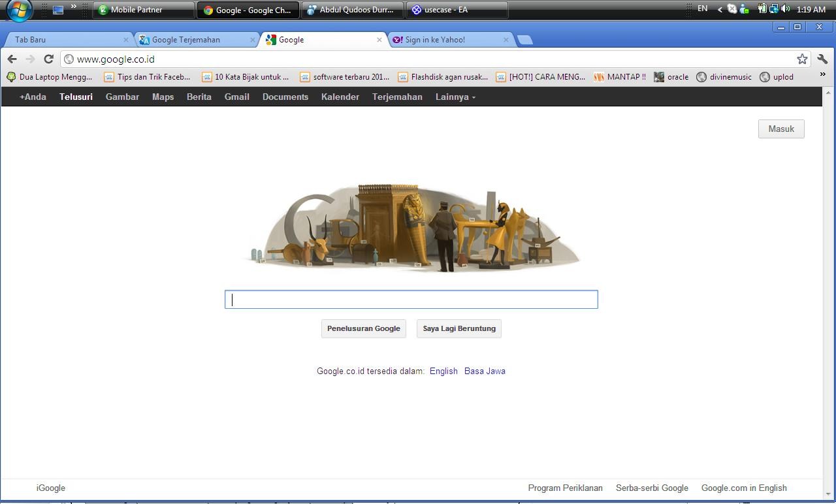Open [HOT!] CARA MENG... bookmark
Screen dimensions: 836x504
[x=541, y=77]
